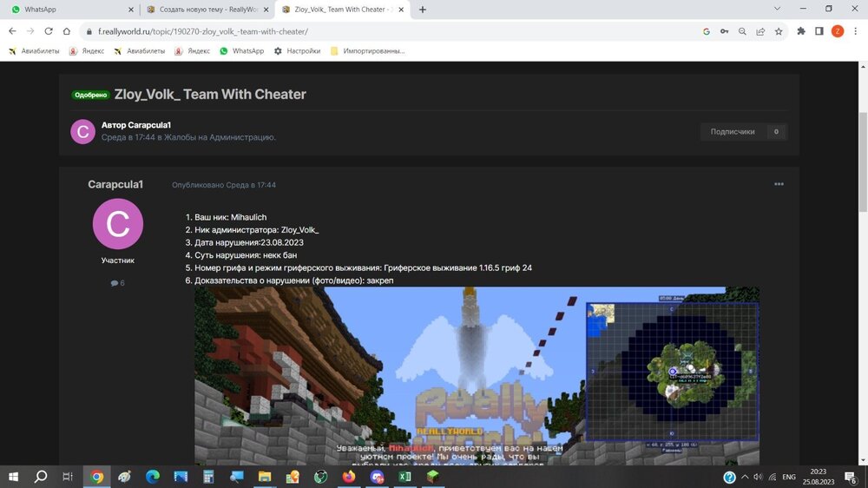Show hidden system tray icons
Viewport: 868px width, 488px height.
pos(745,477)
